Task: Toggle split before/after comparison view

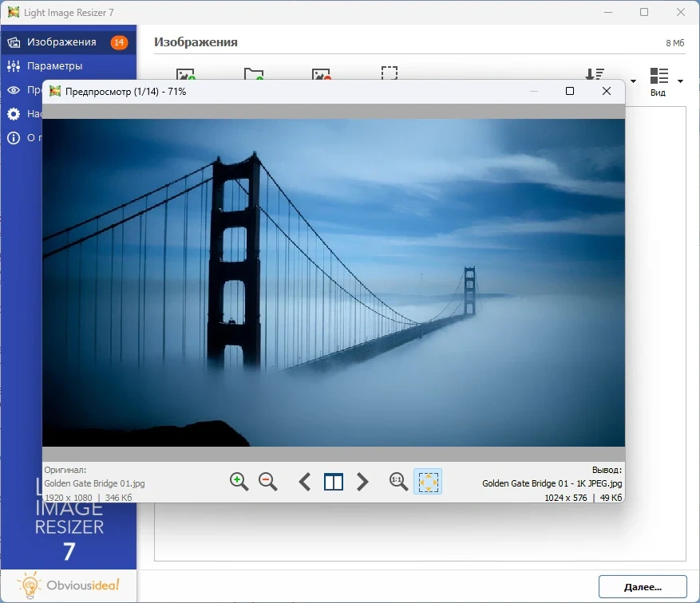Action: 334,482
